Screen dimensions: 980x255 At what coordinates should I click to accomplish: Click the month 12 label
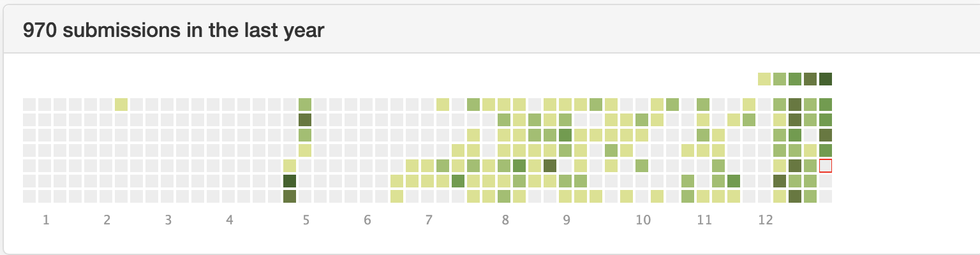coord(766,221)
